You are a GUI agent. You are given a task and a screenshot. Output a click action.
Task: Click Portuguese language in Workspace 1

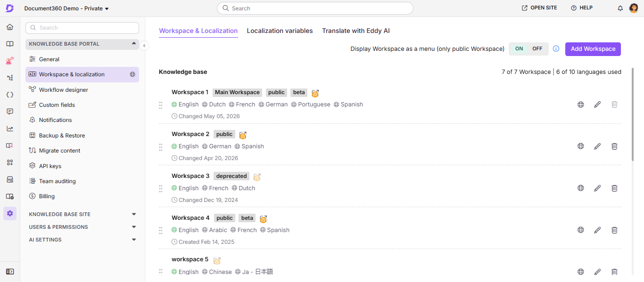(311, 105)
